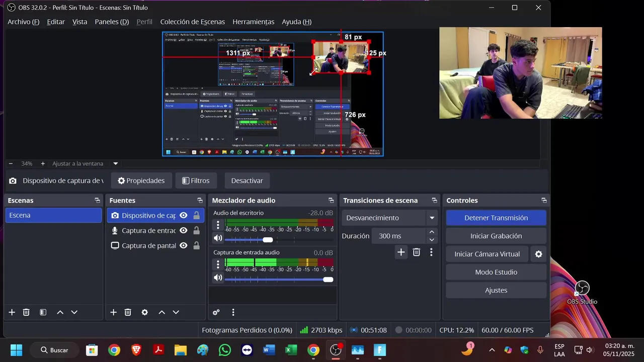Screen dimensions: 644x362
Task: Click Iniciar Grabación button
Action: (496, 236)
